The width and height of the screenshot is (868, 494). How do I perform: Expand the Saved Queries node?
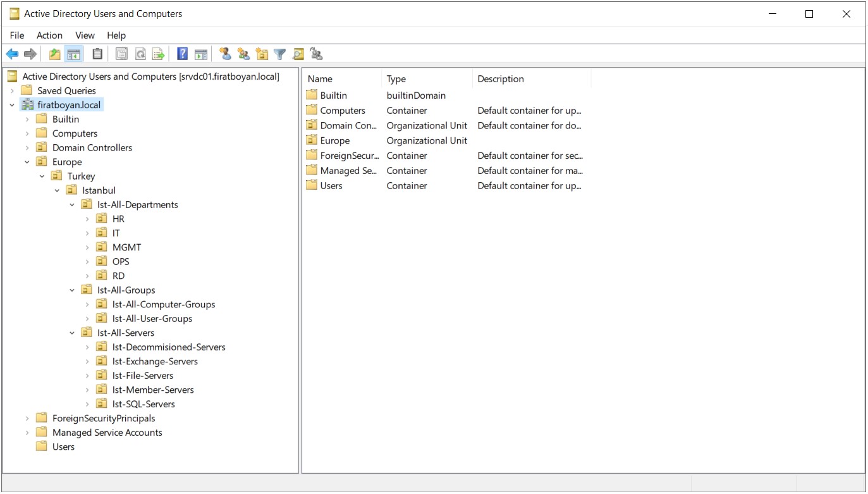click(x=12, y=90)
